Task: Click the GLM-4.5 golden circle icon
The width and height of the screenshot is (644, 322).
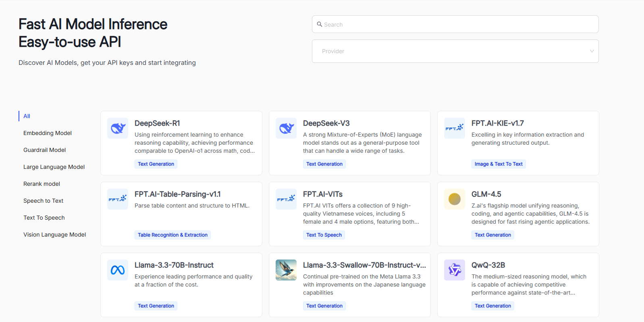Action: pos(455,199)
